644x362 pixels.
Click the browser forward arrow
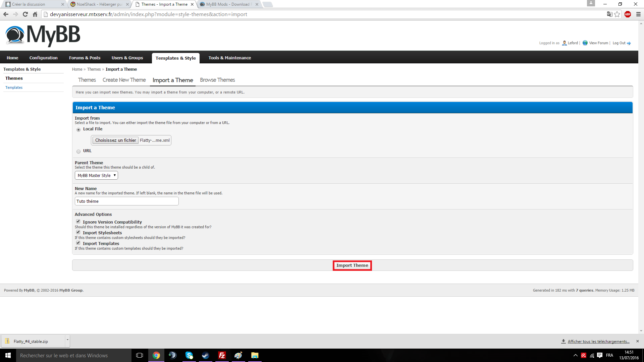coord(15,14)
